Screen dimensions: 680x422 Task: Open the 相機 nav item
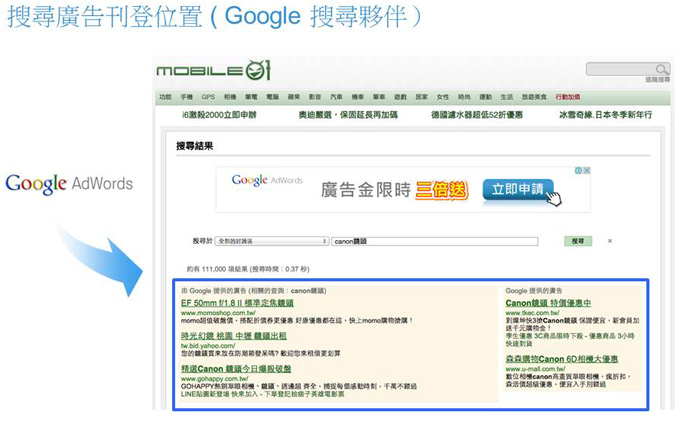click(x=230, y=97)
